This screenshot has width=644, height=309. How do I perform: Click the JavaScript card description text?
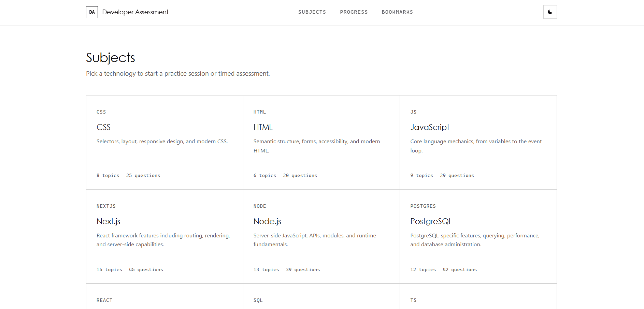pyautogui.click(x=476, y=146)
